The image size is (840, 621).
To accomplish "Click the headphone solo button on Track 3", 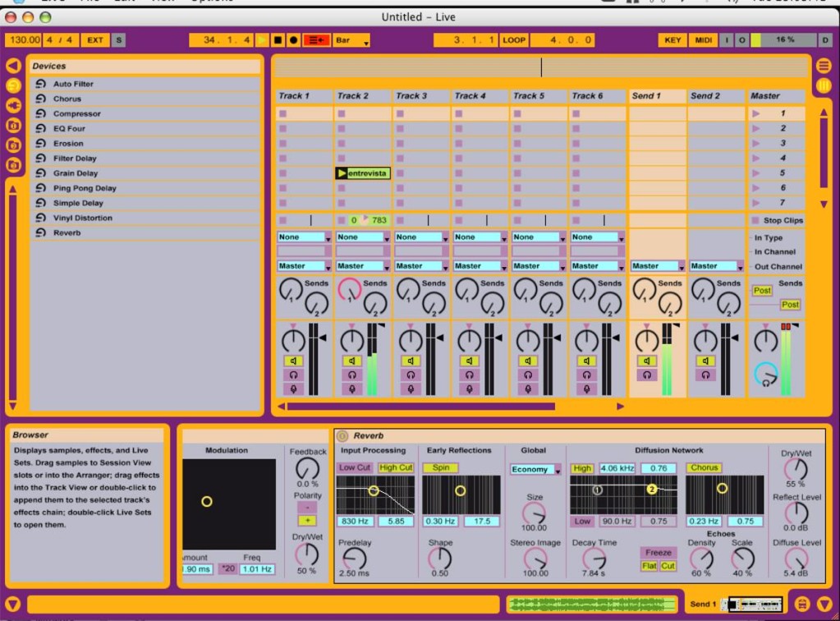I will click(x=411, y=375).
